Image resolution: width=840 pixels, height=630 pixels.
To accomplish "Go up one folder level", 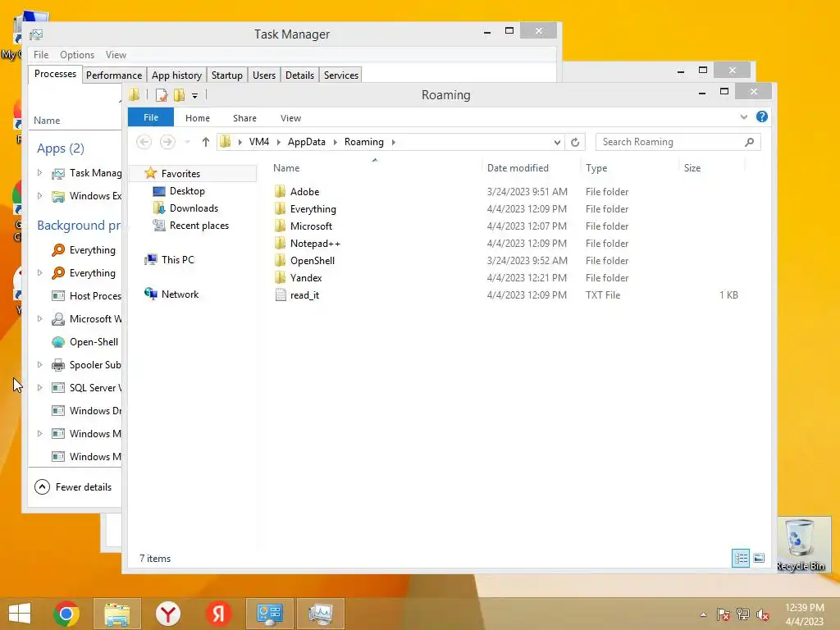I will [206, 142].
